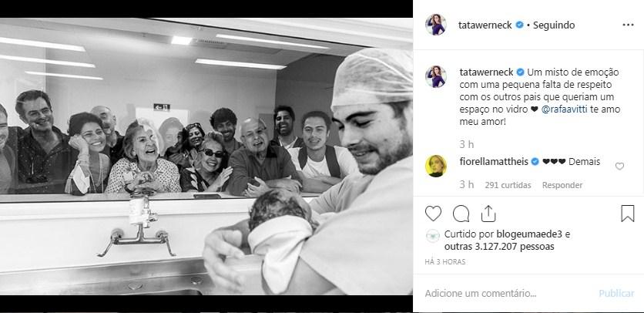Open comments with the speech bubble icon

tap(461, 214)
